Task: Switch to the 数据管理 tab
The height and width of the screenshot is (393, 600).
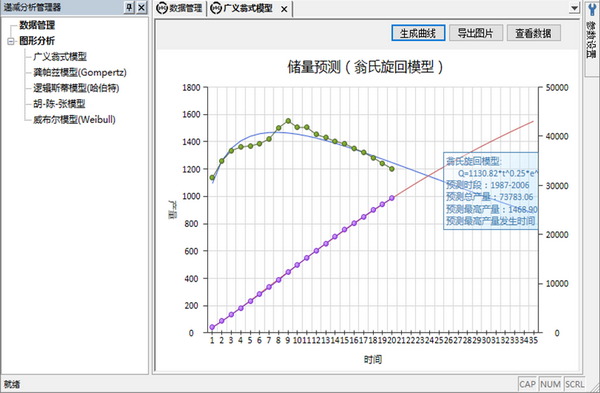Action: (x=179, y=8)
